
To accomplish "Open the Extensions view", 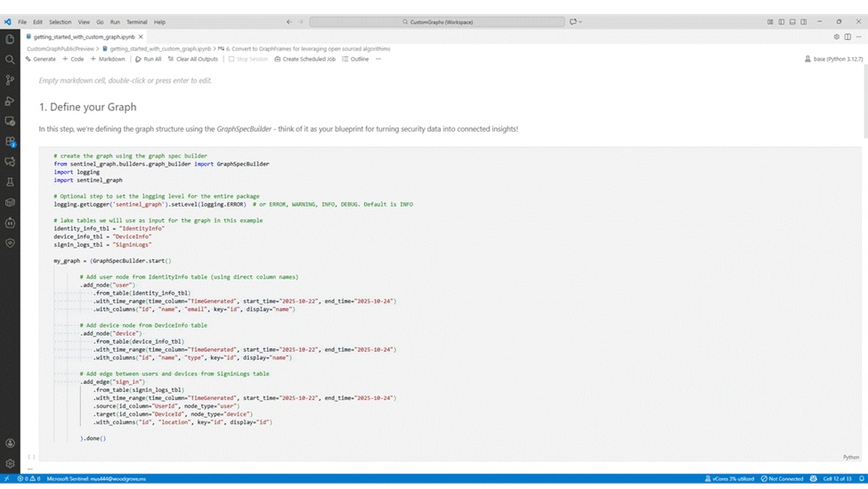I will [10, 142].
